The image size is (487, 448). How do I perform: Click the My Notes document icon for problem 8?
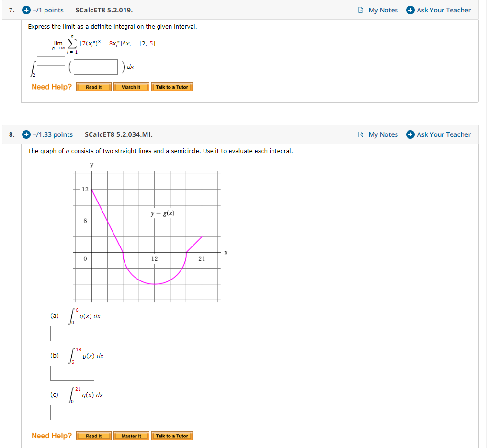coord(362,134)
